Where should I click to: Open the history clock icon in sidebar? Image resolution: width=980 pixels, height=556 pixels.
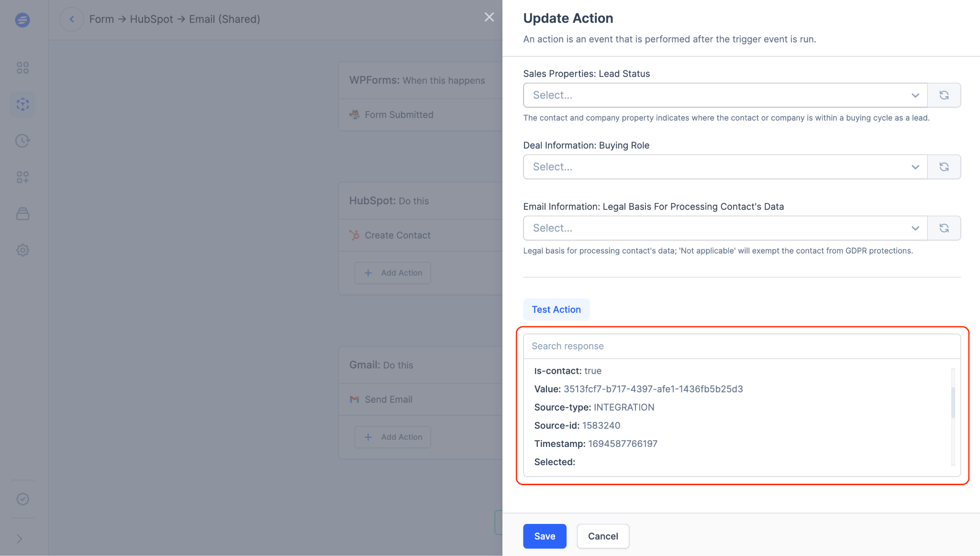coord(22,141)
